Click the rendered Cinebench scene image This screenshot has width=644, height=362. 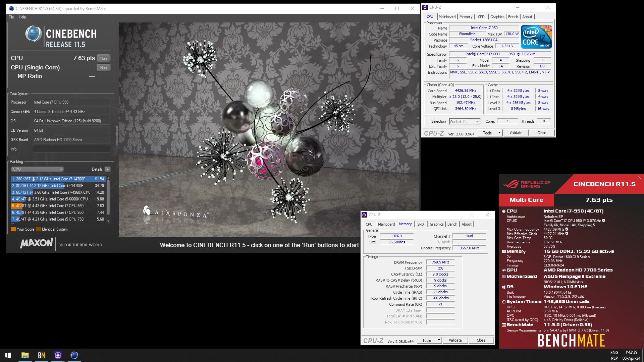point(269,130)
